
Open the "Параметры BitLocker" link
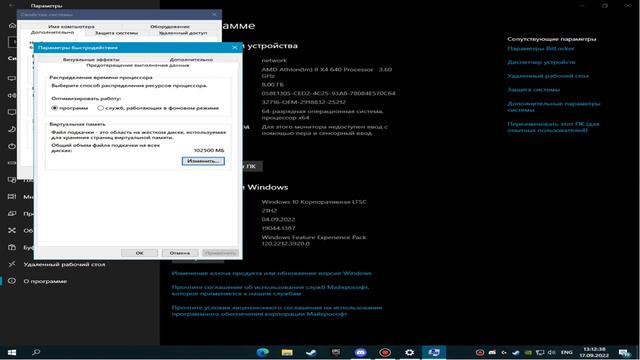[541, 49]
